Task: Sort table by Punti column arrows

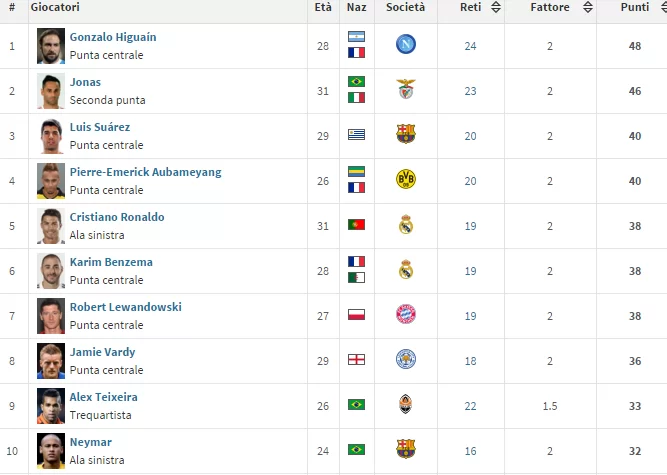Action: [658, 8]
